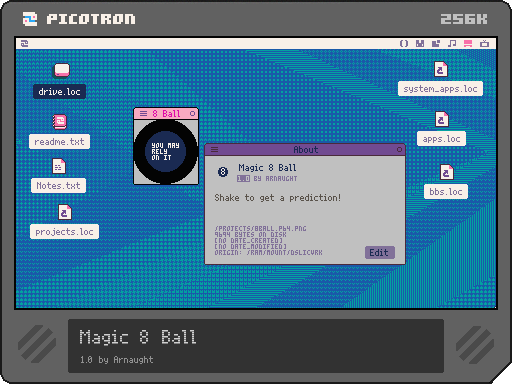512x384 pixels.
Task: Open system_apps.loc shortcut icon
Action: tap(441, 69)
